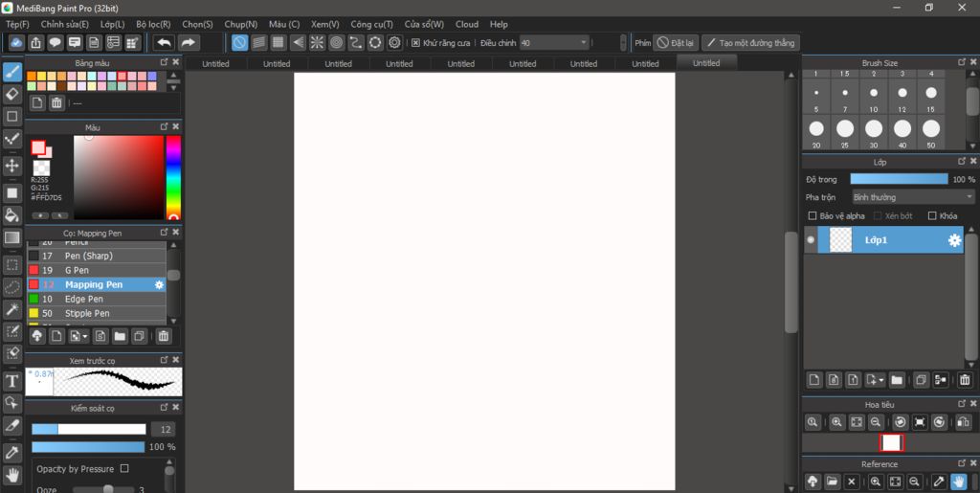Enable the grid snap guide
Screen dimensions: 980x493
278,42
